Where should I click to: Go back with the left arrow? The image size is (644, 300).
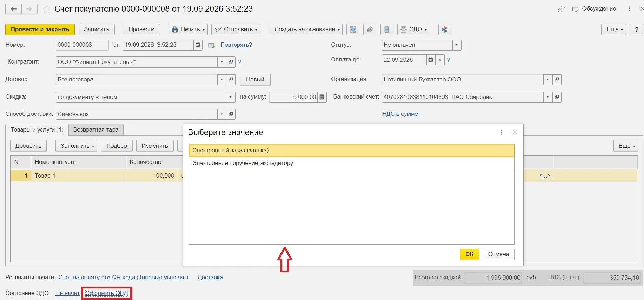tap(13, 9)
